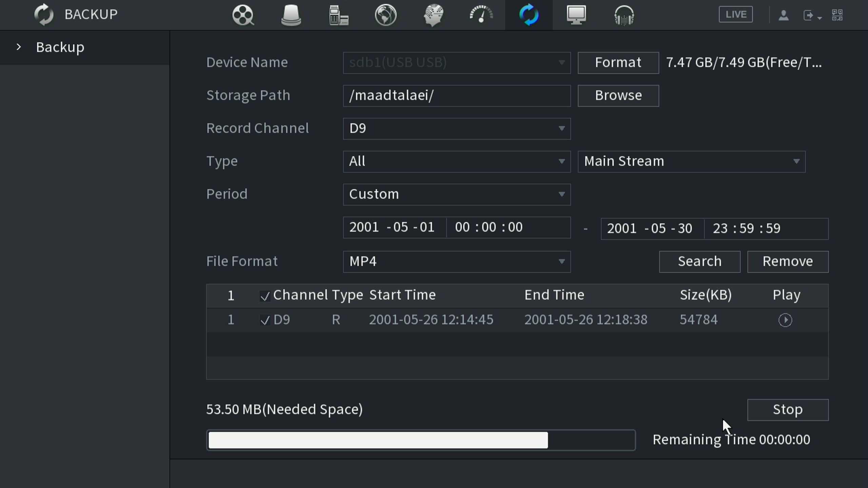Open the POS register icon
The height and width of the screenshot is (488, 868).
point(338,15)
